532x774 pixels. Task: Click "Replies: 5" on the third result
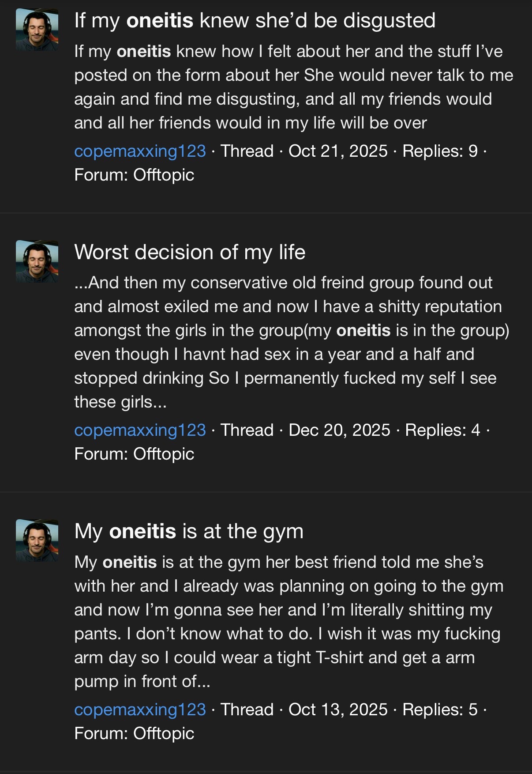(440, 710)
